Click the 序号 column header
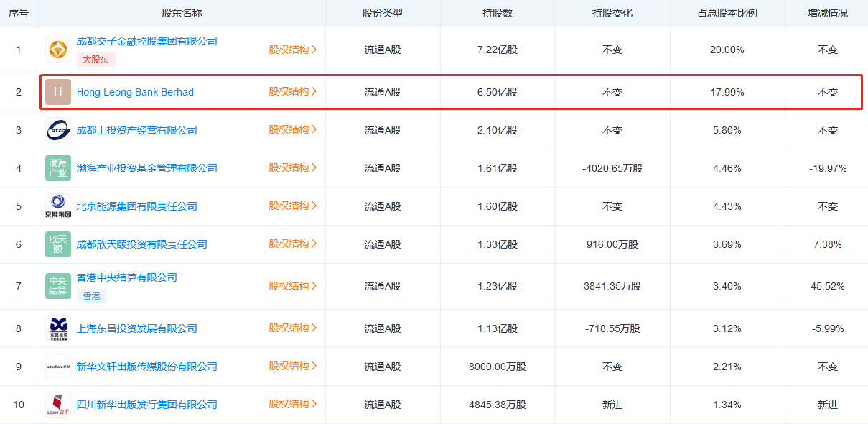The height and width of the screenshot is (424, 868). [19, 14]
